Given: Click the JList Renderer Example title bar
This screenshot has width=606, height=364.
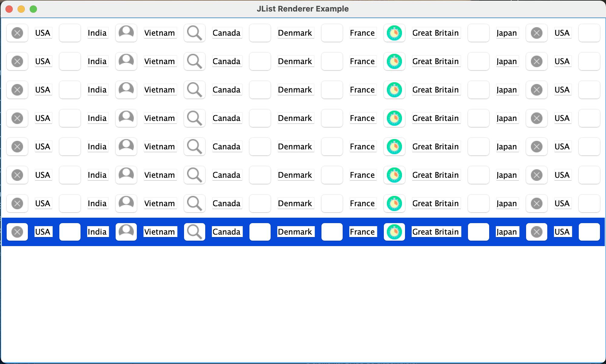Looking at the screenshot, I should tap(303, 9).
